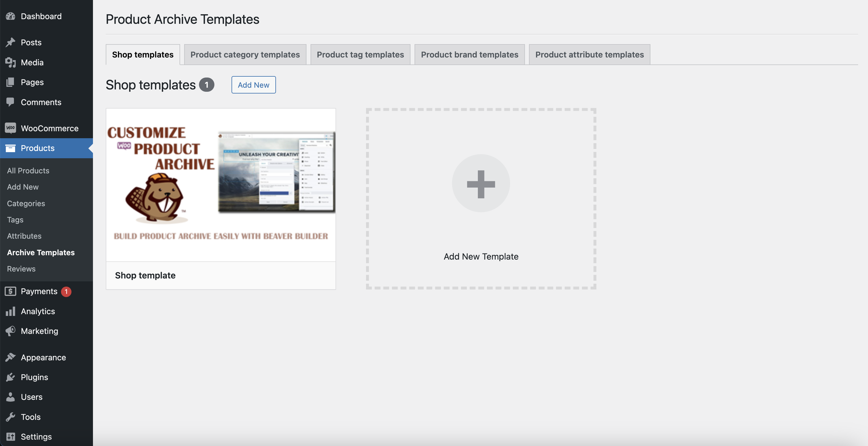Screen dimensions: 868x446
Task: Click the Media library icon
Action: (10, 62)
